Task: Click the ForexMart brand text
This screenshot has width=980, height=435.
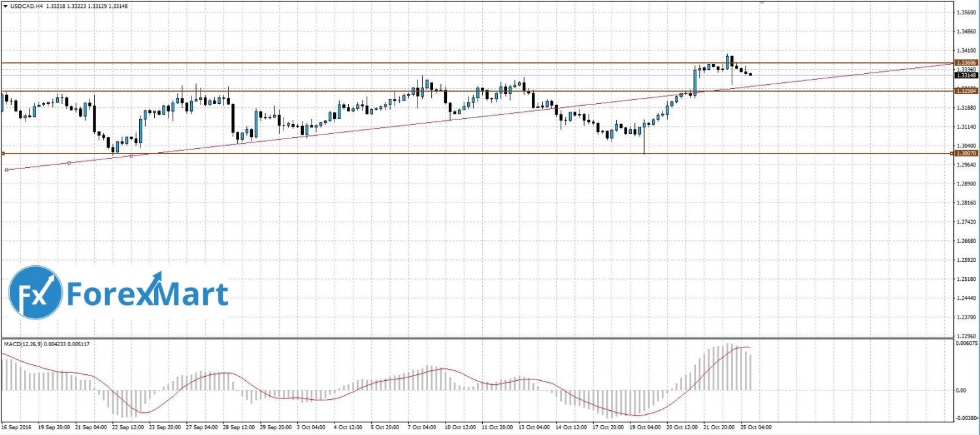Action: 147,294
